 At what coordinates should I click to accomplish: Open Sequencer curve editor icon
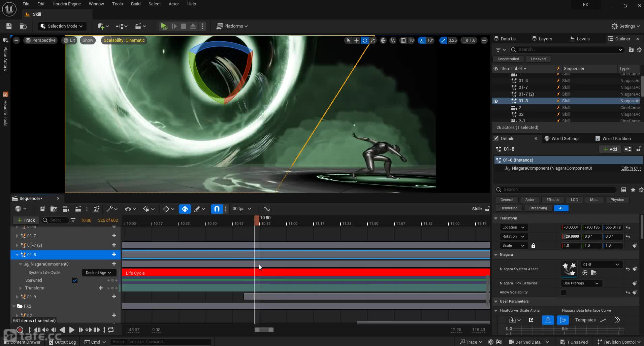[267, 209]
